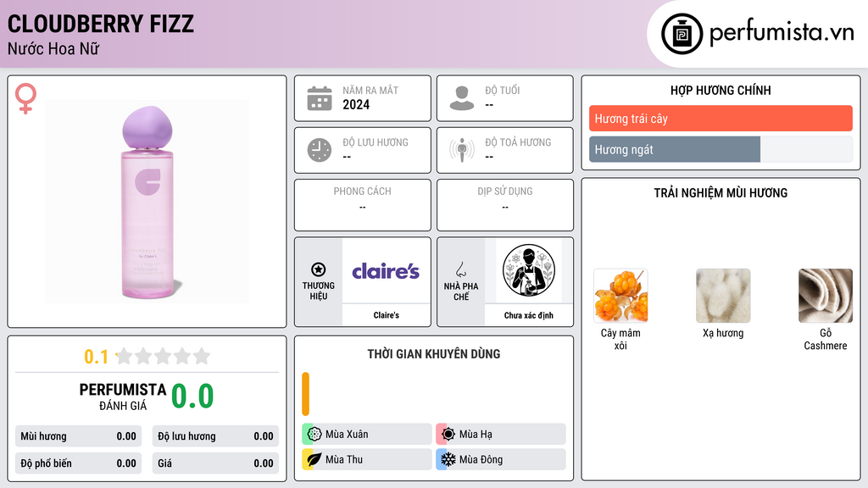Click the sun icon for Mùa Hạ
Image resolution: width=868 pixels, height=488 pixels.
448,435
